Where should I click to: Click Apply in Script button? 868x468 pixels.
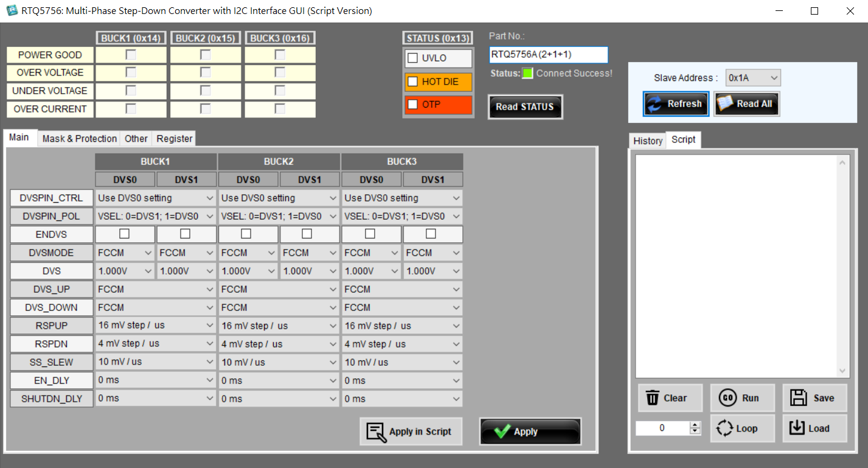pos(411,431)
